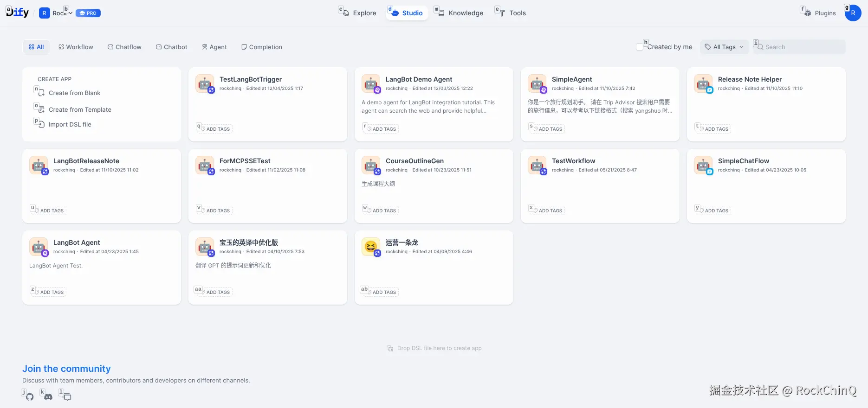Click Create from Template
868x408 pixels.
(x=80, y=109)
